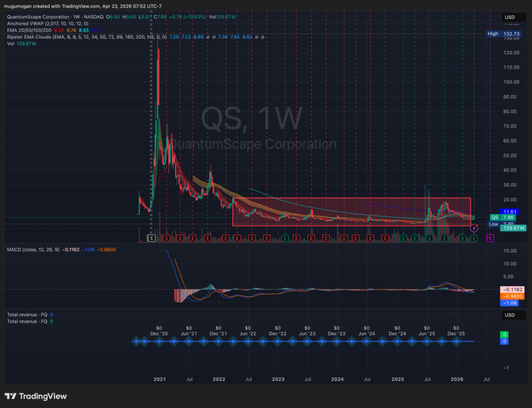Click the USD button in the revenue pane
This screenshot has height=408, width=532.
513,314
